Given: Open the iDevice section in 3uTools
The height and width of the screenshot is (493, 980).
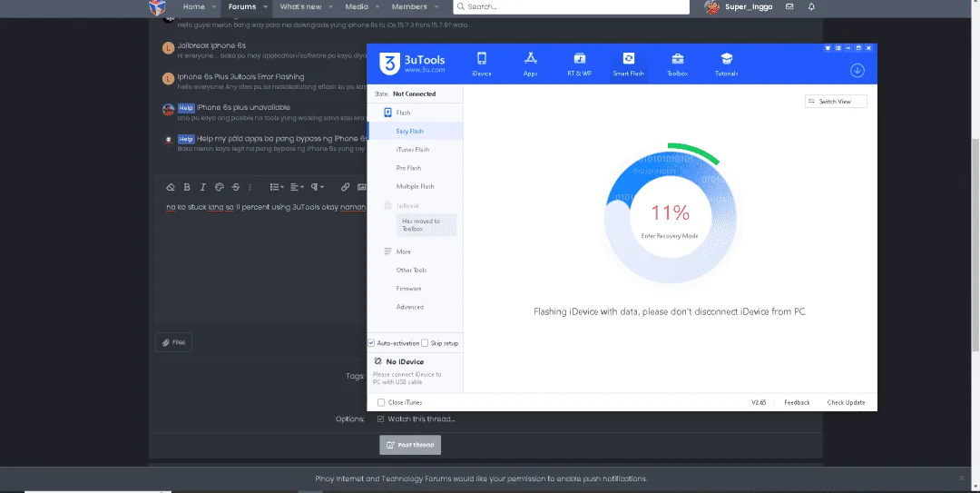Looking at the screenshot, I should tap(481, 64).
